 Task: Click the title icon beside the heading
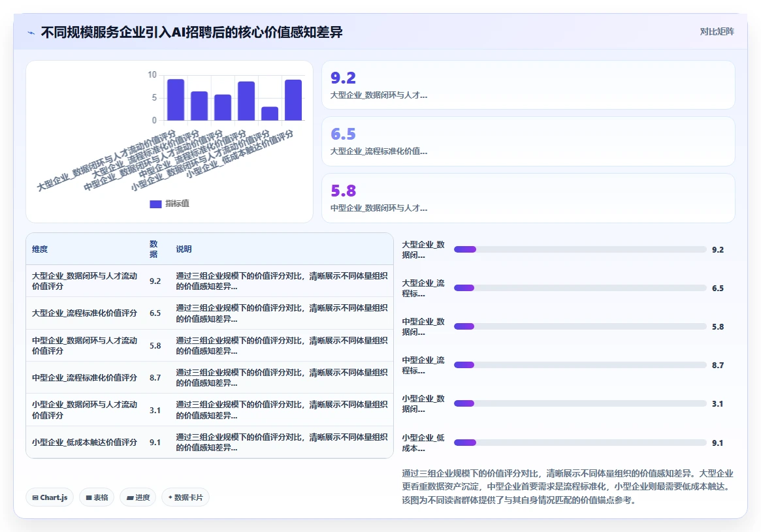31,33
